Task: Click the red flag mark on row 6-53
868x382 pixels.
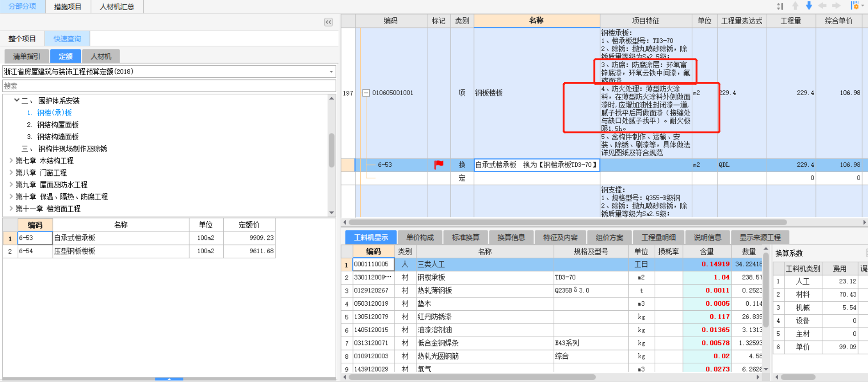Action: pyautogui.click(x=439, y=164)
